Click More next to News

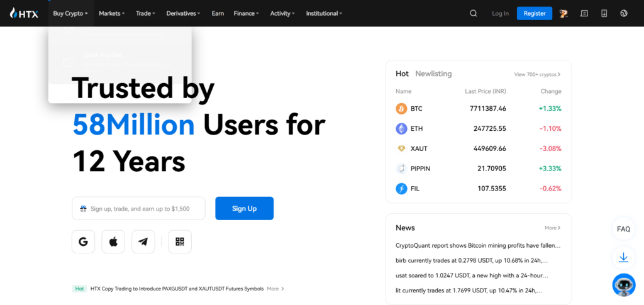(552, 228)
